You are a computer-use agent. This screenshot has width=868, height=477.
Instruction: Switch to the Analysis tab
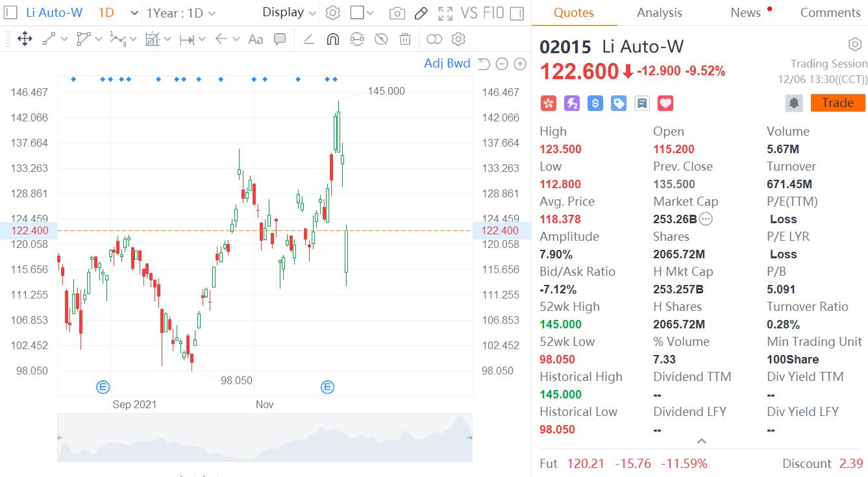pos(660,12)
